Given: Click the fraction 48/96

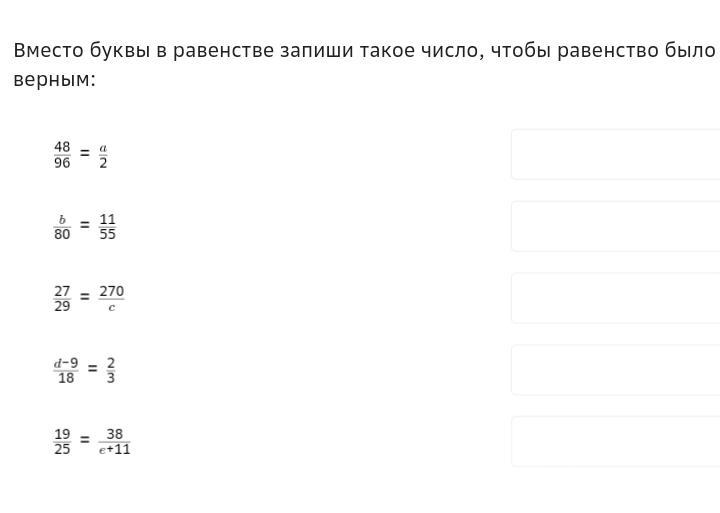Looking at the screenshot, I should coord(62,155).
